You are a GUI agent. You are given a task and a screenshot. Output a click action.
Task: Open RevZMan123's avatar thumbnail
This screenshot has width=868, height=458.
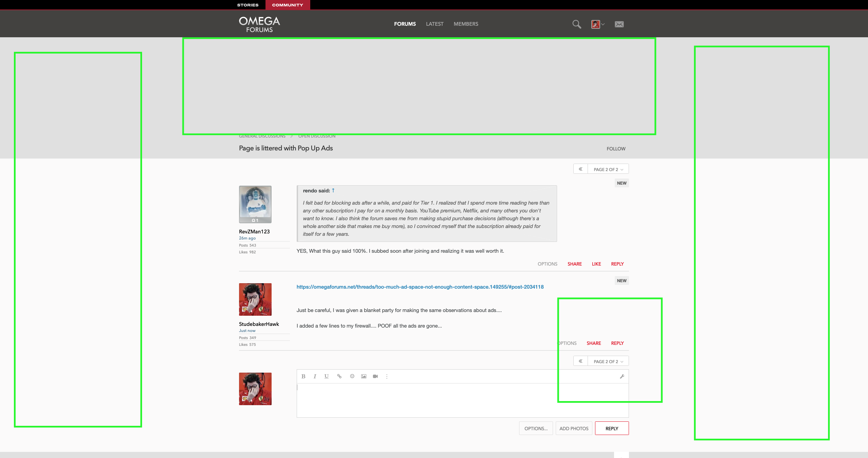[255, 204]
